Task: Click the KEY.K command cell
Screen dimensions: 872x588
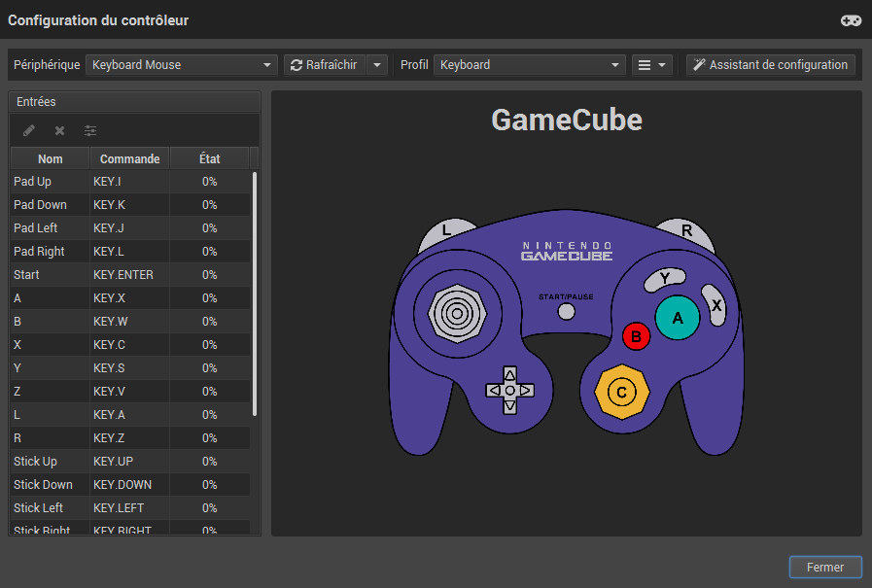Action: [129, 205]
